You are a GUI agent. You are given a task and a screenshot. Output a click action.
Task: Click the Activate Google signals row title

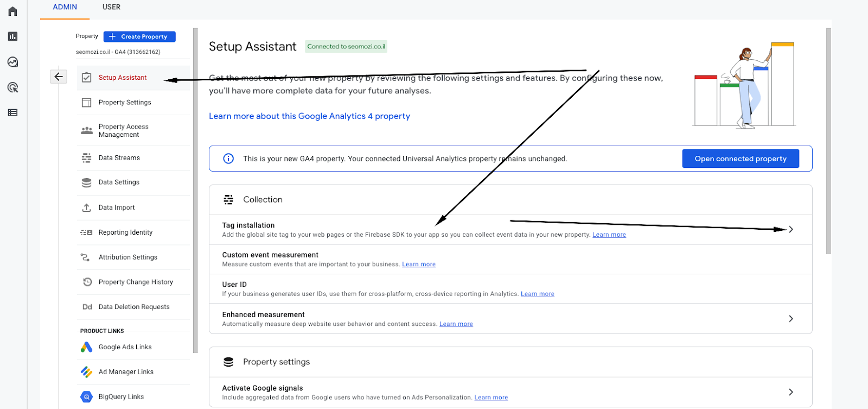click(x=263, y=388)
